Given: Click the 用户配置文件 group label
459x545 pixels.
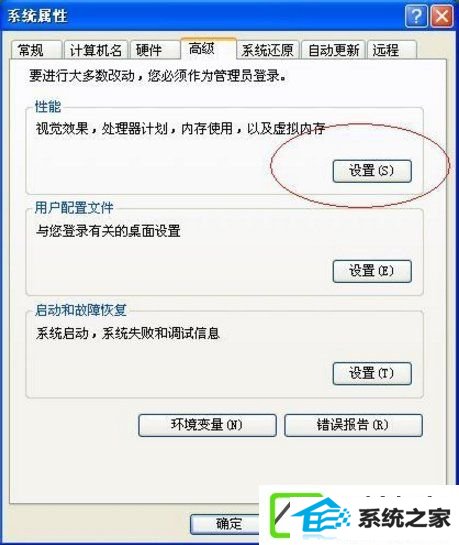Looking at the screenshot, I should [x=74, y=208].
